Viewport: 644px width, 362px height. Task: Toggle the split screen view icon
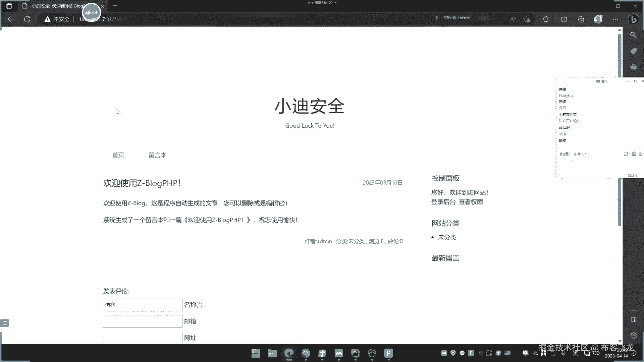pos(564,19)
